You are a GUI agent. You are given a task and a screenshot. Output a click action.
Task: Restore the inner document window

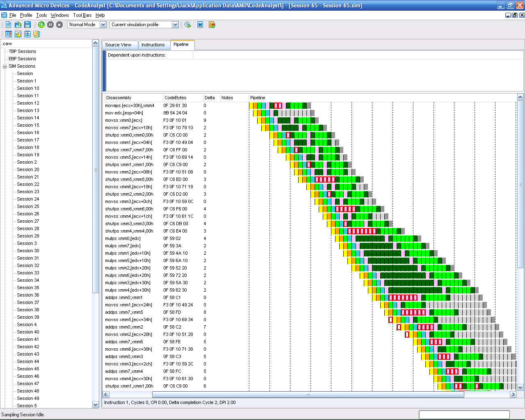point(515,15)
